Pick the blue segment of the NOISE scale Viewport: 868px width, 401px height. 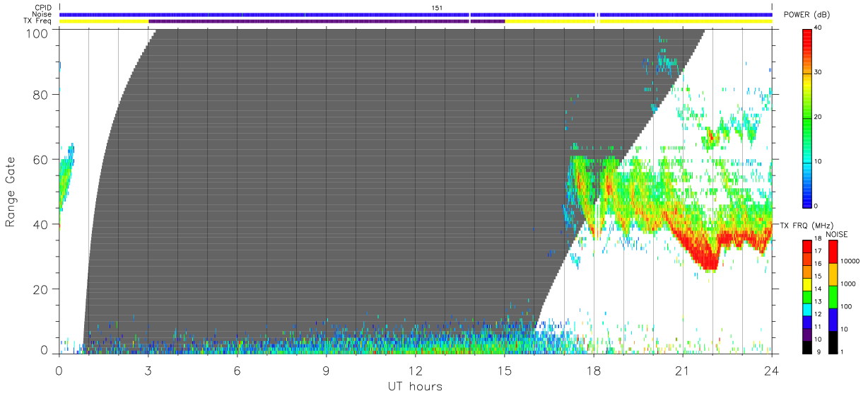[x=833, y=318]
